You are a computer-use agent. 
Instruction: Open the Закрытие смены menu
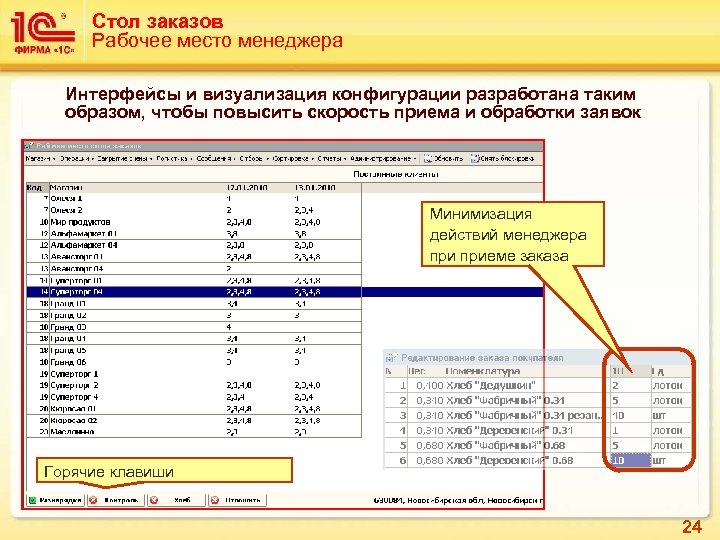pyautogui.click(x=124, y=158)
